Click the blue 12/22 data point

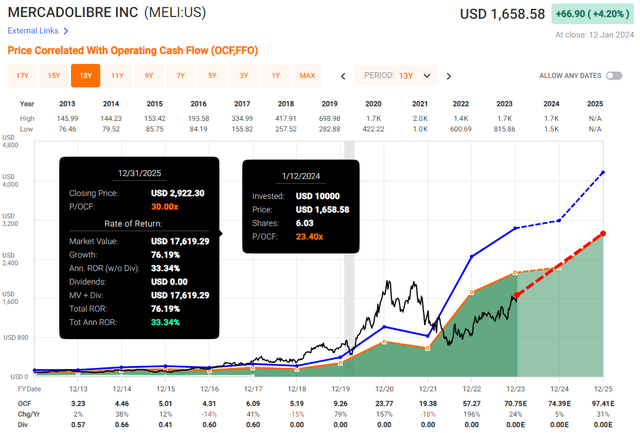click(471, 256)
